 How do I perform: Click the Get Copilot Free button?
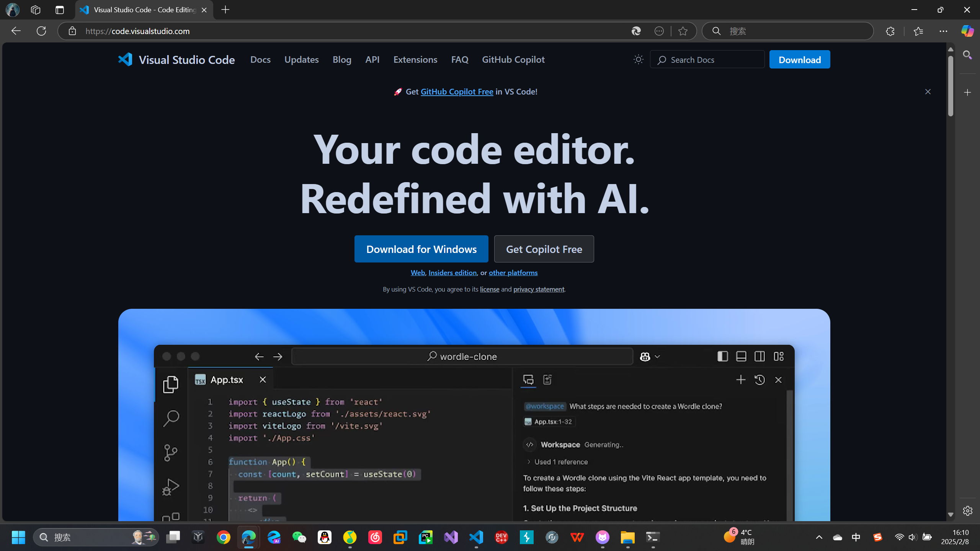pos(544,249)
